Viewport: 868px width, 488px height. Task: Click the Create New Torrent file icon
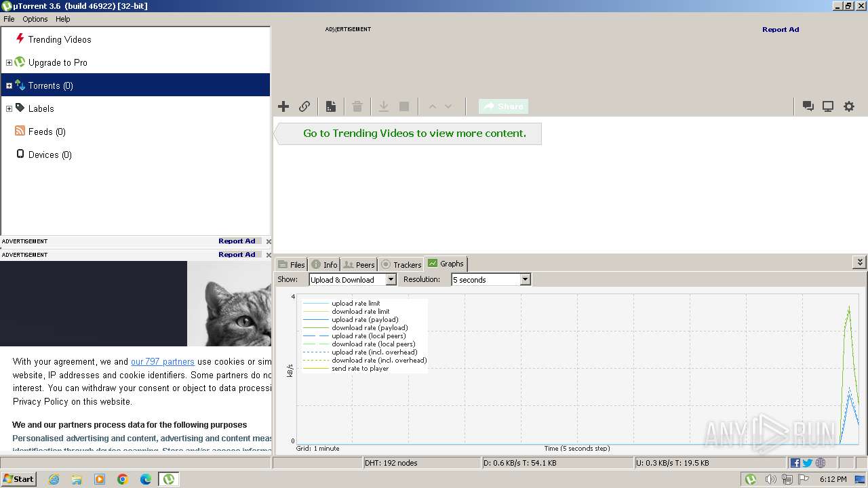[x=331, y=106]
